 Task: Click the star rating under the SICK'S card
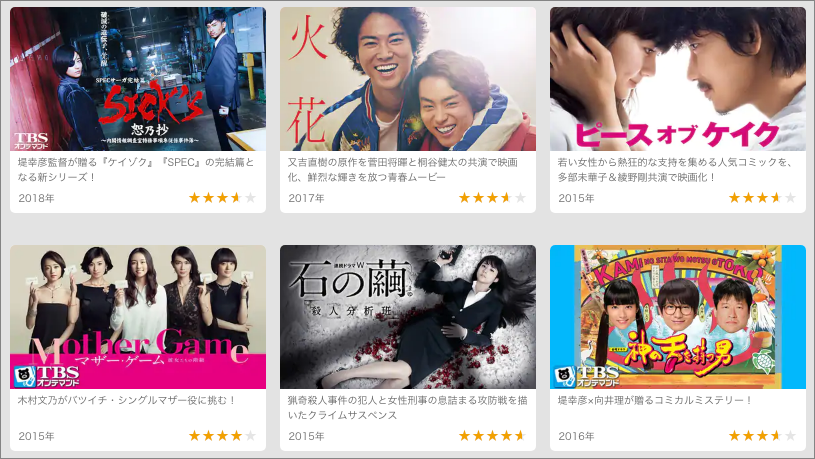point(222,198)
